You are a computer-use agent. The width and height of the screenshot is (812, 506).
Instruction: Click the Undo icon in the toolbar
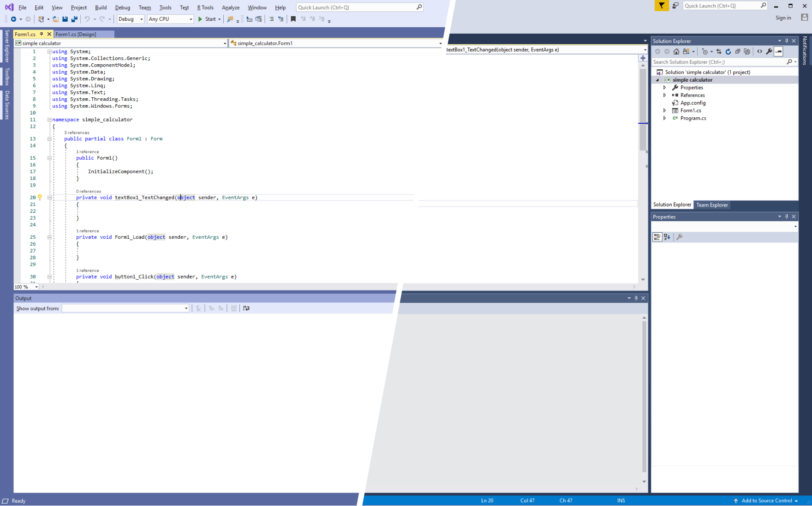[x=87, y=19]
